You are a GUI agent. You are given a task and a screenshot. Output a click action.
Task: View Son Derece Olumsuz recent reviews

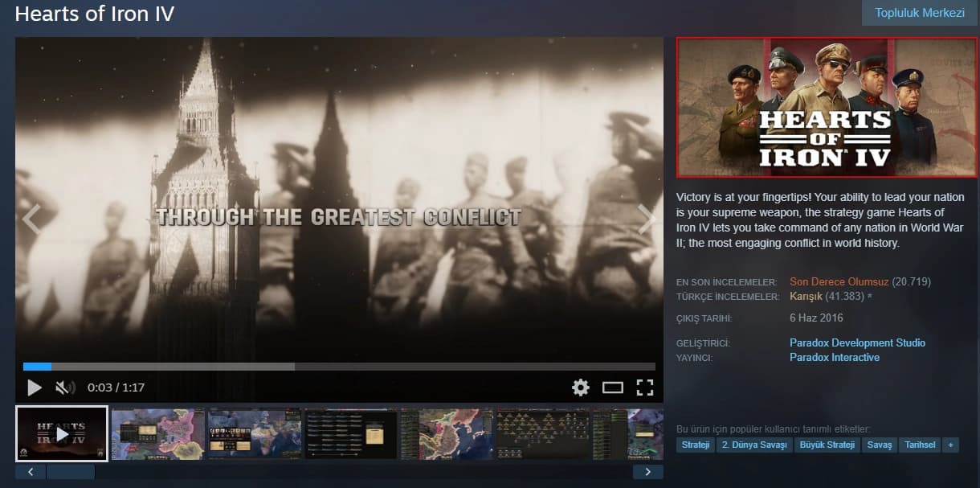point(839,281)
